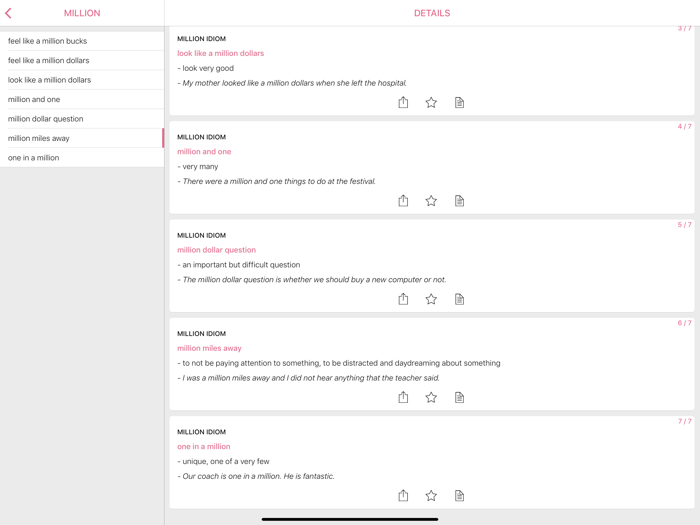
Task: Pick 'million and one' from the sidebar list
Action: click(82, 99)
